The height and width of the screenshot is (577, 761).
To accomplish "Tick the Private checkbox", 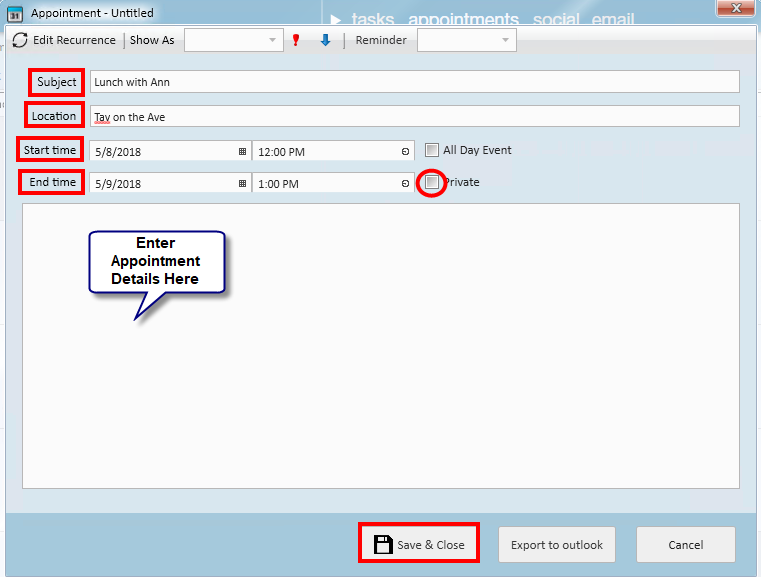I will pyautogui.click(x=431, y=182).
